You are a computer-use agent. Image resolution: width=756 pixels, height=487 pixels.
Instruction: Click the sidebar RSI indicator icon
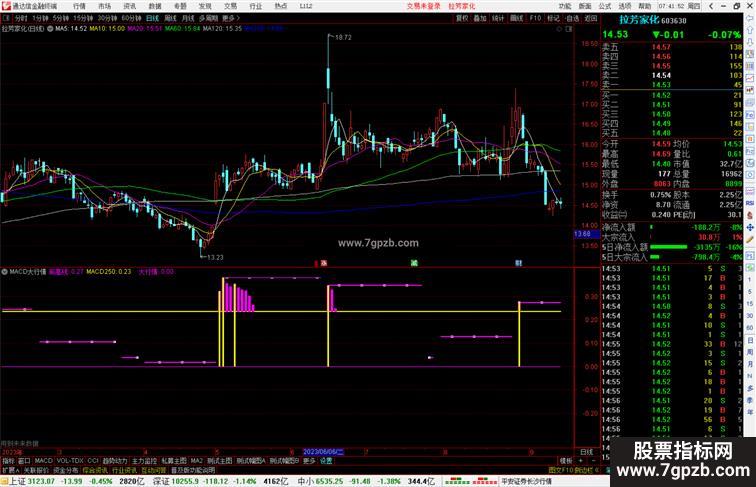coord(750,203)
